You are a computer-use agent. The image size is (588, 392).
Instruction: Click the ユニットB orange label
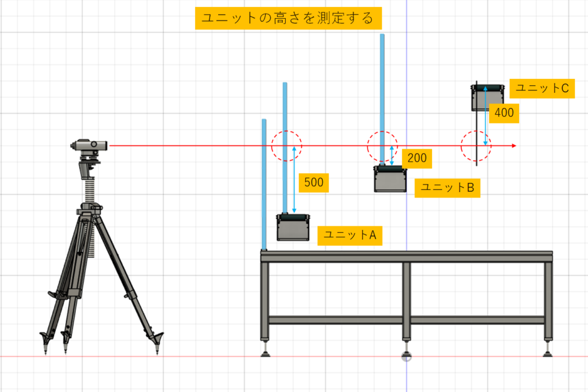click(447, 187)
